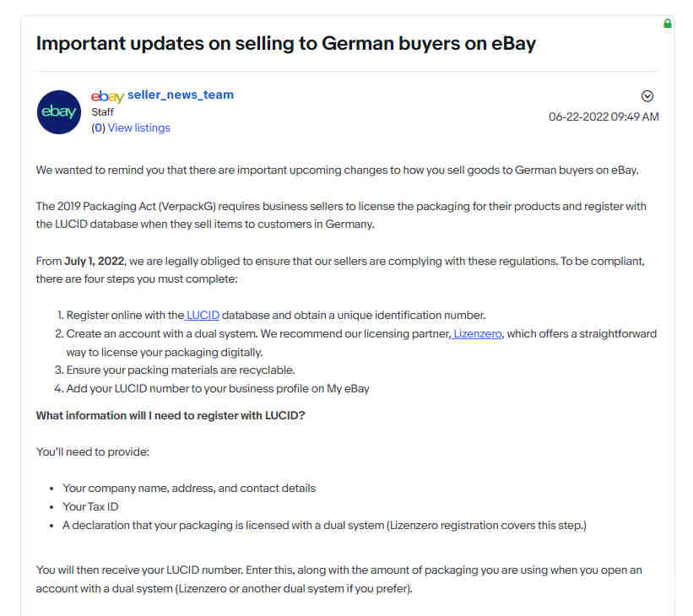Follow the LUCID database link
Screen dimensions: 693x616
click(203, 315)
